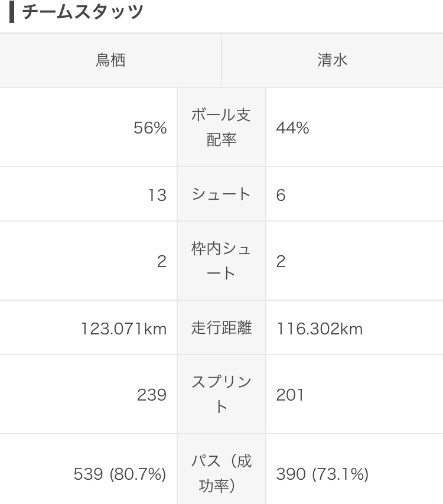This screenshot has width=443, height=504.
Task: Click the 123.071km distance value
Action: click(124, 329)
